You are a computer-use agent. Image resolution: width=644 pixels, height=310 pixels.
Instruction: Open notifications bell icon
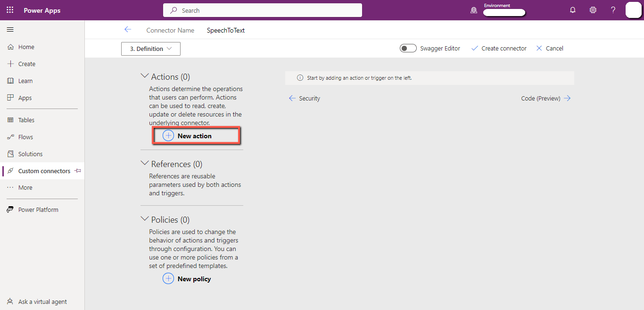573,10
